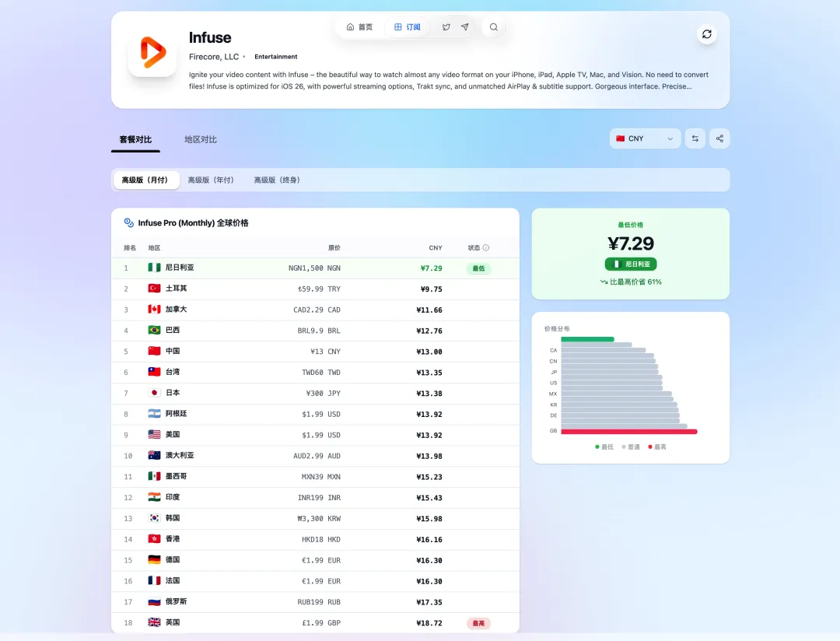Click the Australia flag icon
This screenshot has width=840, height=641.
[x=154, y=456]
